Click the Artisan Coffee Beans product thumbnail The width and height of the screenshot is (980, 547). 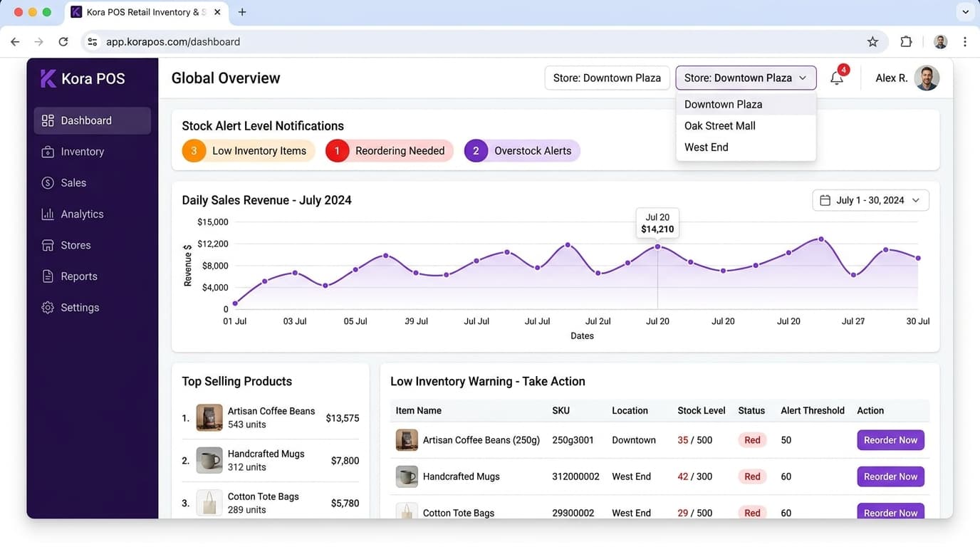tap(209, 418)
